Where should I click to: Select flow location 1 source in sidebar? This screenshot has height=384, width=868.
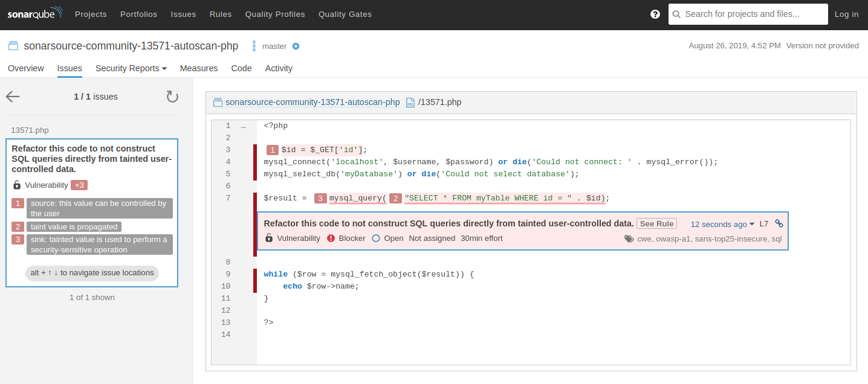pyautogui.click(x=99, y=208)
